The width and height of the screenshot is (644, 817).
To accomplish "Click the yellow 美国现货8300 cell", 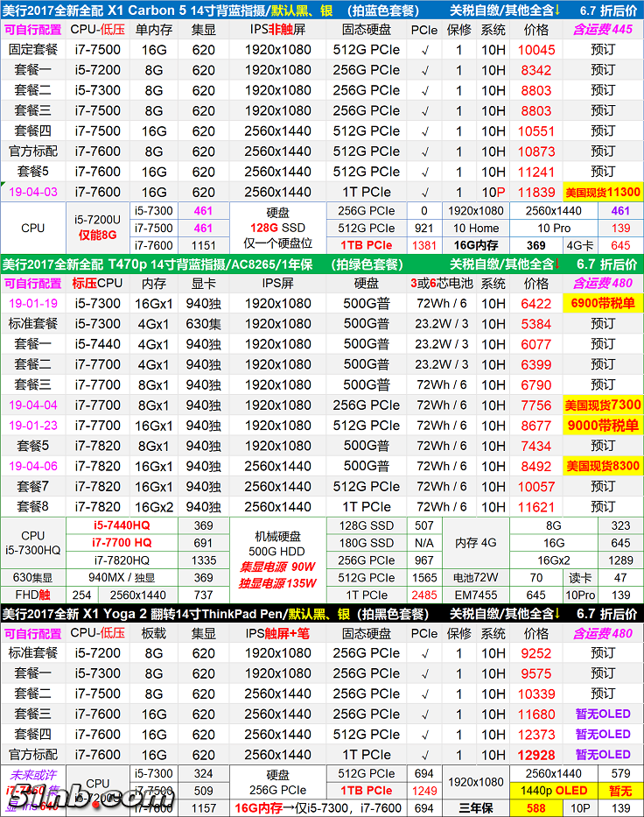I will point(602,466).
